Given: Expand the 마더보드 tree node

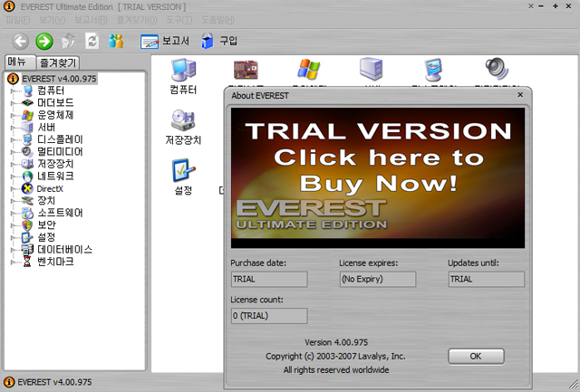Looking at the screenshot, I should pyautogui.click(x=14, y=103).
